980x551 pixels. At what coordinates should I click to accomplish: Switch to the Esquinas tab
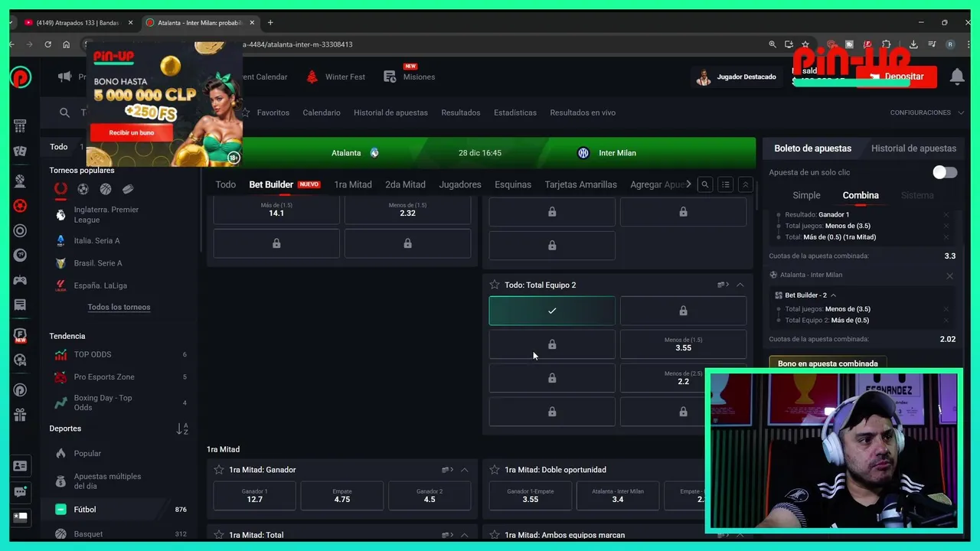pyautogui.click(x=513, y=184)
